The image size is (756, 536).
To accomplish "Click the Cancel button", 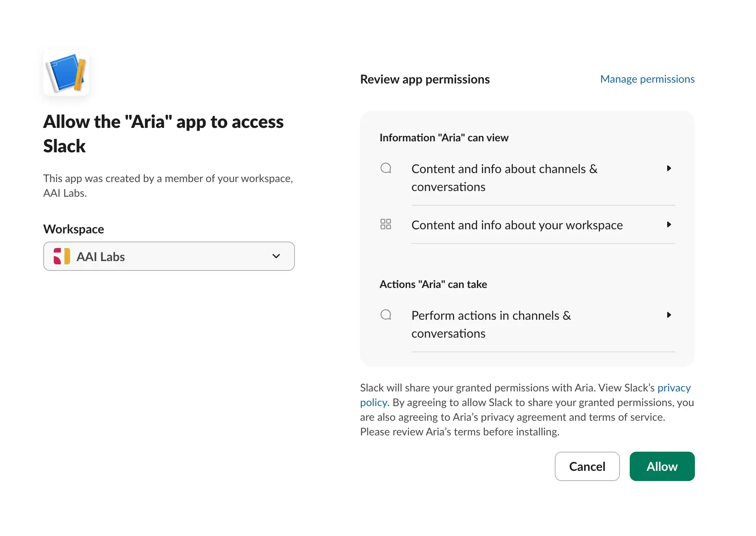I will point(587,466).
